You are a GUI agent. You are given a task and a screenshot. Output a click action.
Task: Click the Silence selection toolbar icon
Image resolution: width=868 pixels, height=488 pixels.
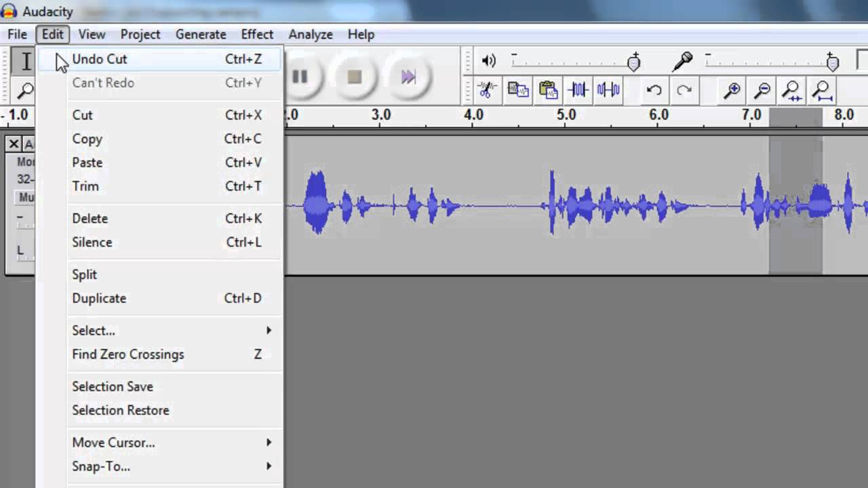[x=608, y=90]
